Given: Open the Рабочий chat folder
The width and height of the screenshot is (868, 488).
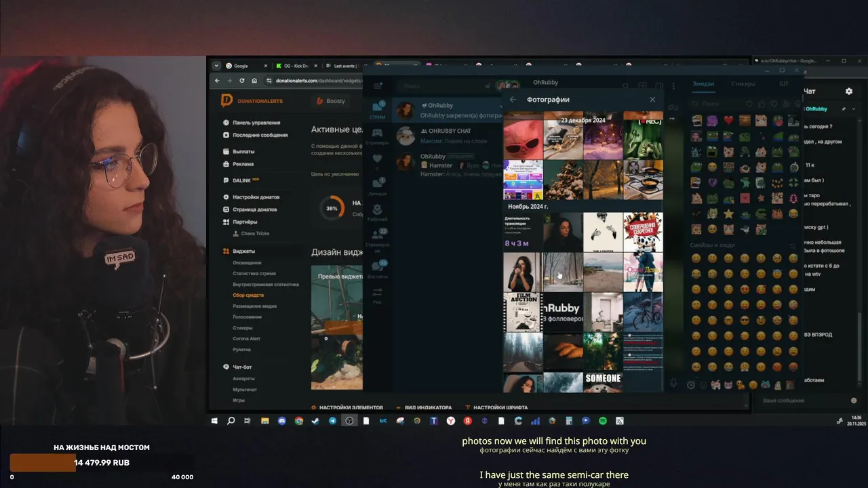Looking at the screenshot, I should 378,212.
